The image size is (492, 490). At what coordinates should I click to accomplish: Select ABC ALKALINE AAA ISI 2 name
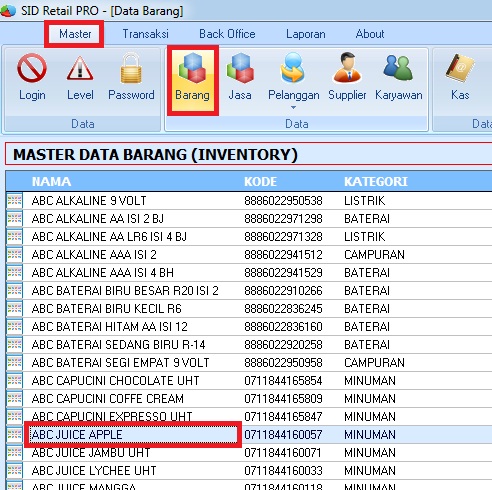94,255
